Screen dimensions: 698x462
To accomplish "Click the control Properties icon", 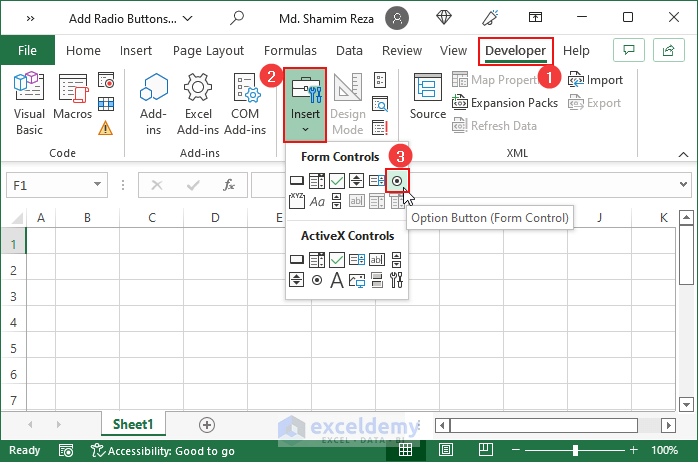I will (380, 81).
